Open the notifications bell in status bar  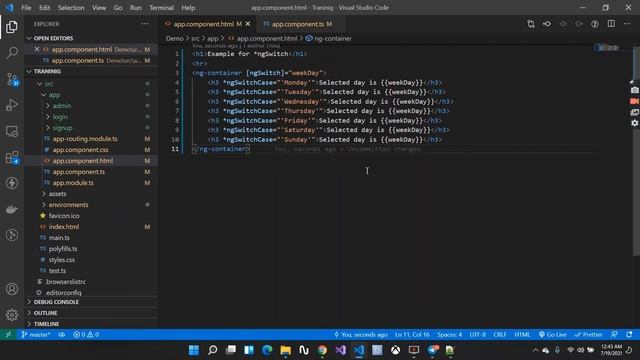(629, 334)
